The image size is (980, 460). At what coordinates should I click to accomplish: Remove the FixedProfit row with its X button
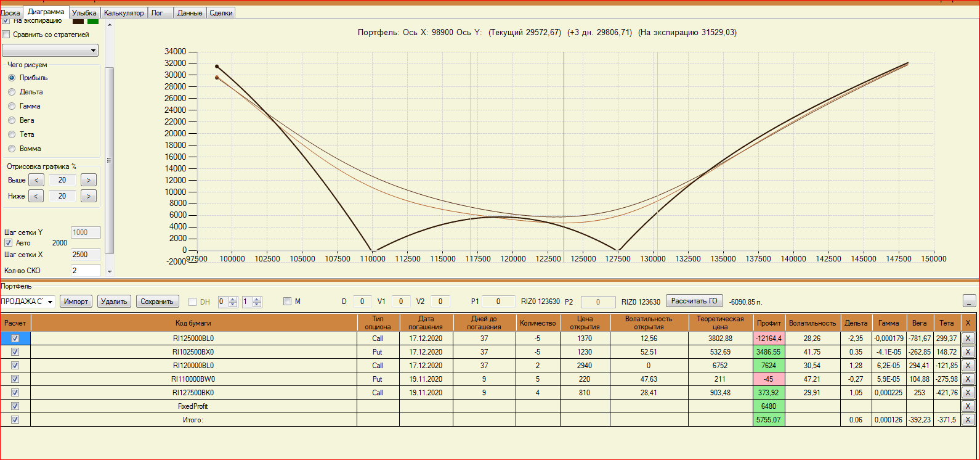coord(968,406)
